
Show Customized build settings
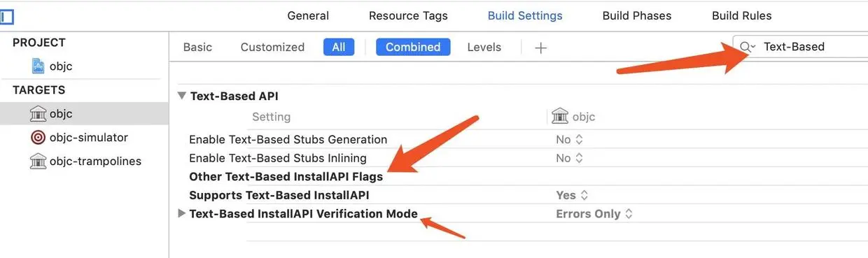click(x=272, y=47)
